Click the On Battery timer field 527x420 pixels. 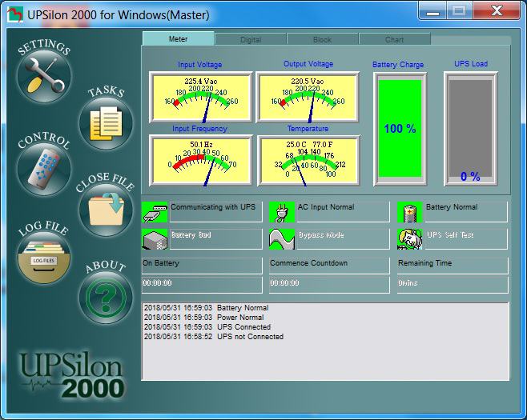coord(202,285)
